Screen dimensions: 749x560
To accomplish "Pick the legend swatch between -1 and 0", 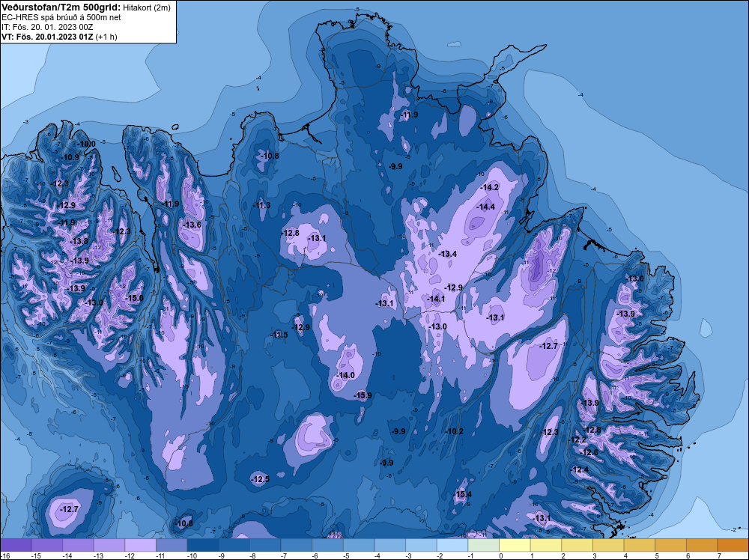I will coord(483,545).
